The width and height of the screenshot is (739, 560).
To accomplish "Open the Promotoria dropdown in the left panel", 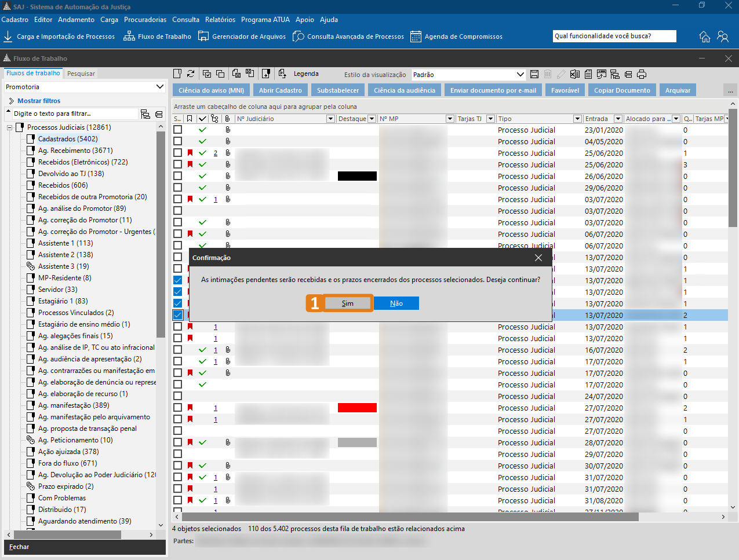I will click(x=160, y=87).
